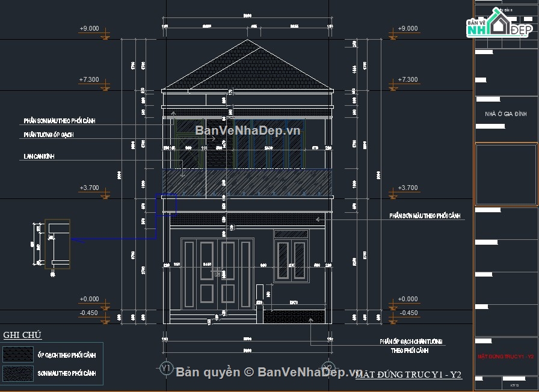
Task: Click red title-block text 'MẶT ĐỨNG TRỤC Y1 - Y2'
Action: click(506, 357)
